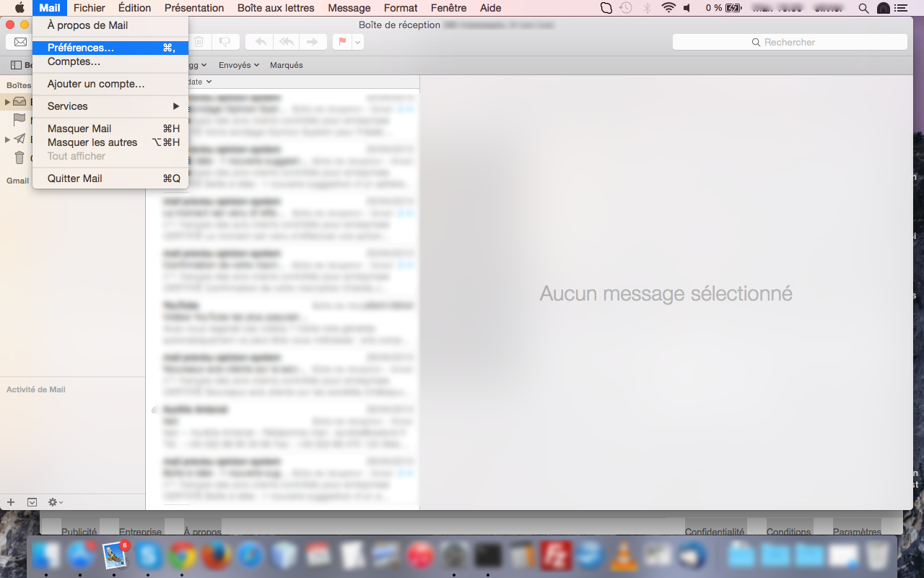The width and height of the screenshot is (924, 578).
Task: Open the Aide menu
Action: (x=491, y=8)
